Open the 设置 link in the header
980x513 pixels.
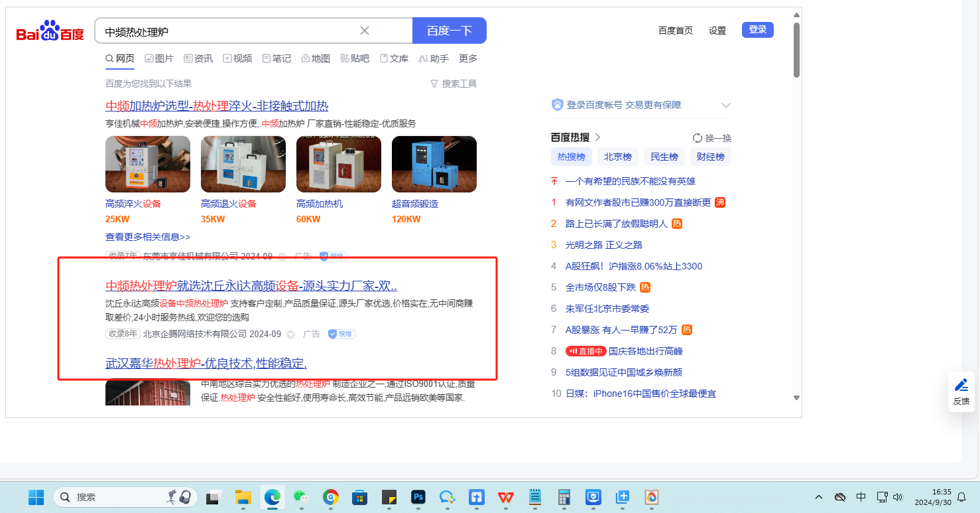click(717, 31)
